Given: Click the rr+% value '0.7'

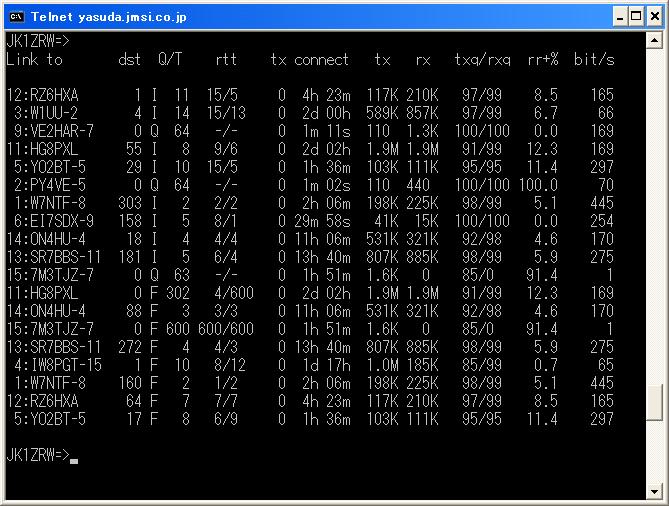Looking at the screenshot, I should coord(546,365).
